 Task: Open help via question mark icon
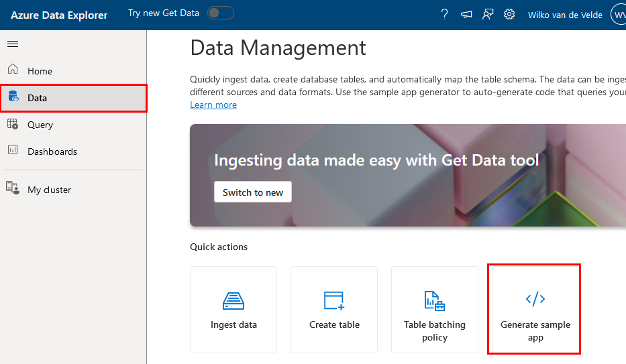(444, 15)
